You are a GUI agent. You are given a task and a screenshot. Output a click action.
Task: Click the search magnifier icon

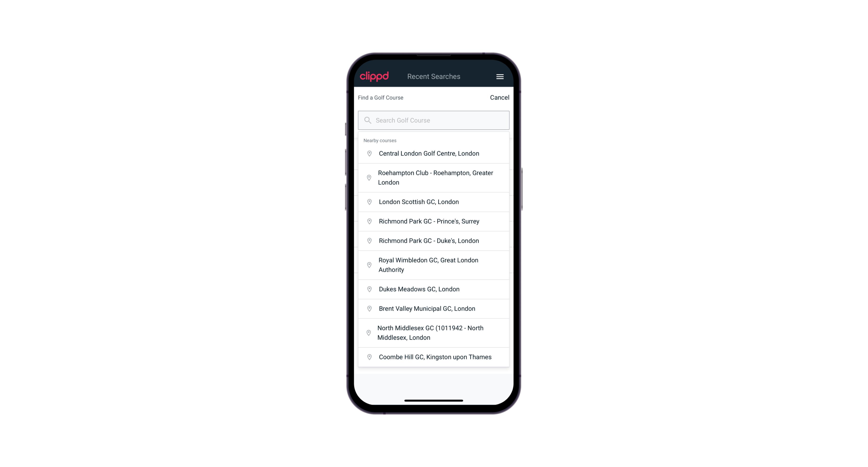point(367,120)
